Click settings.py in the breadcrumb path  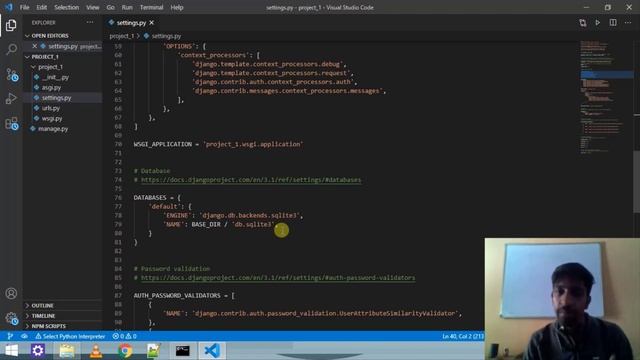[166, 36]
